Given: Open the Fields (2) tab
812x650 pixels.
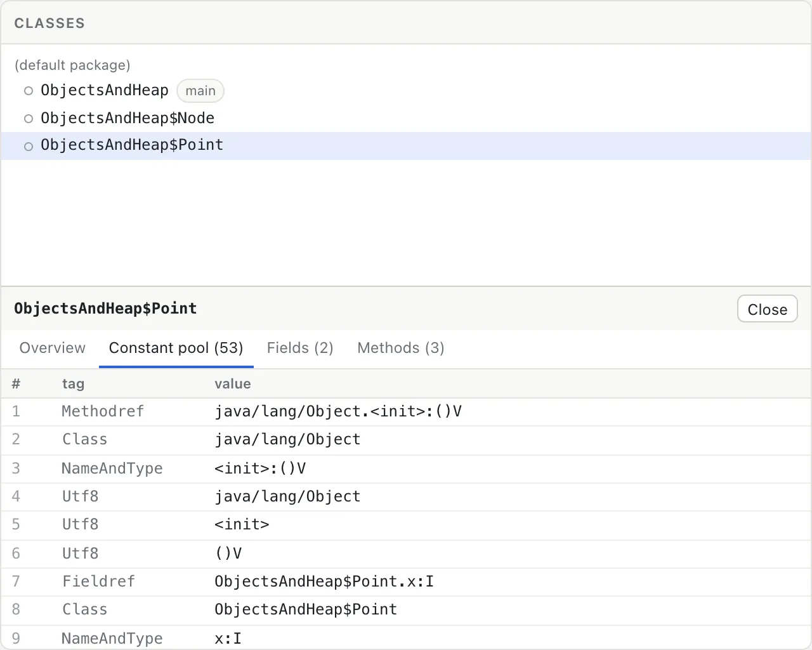Looking at the screenshot, I should pyautogui.click(x=300, y=348).
